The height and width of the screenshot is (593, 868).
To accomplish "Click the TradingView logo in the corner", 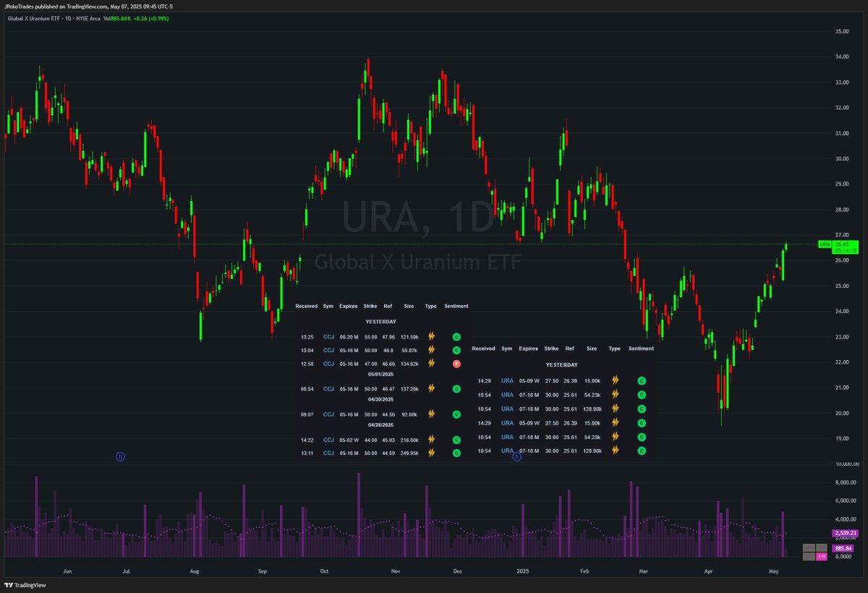I will coord(21,585).
